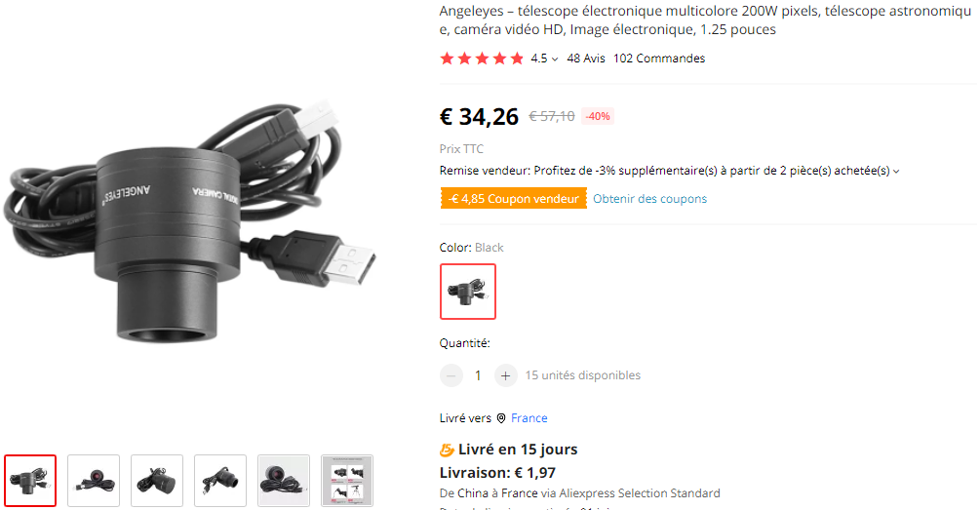Select the sixth thumbnail with usage diagrams
Screen dimensions: 980x510
[x=347, y=481]
